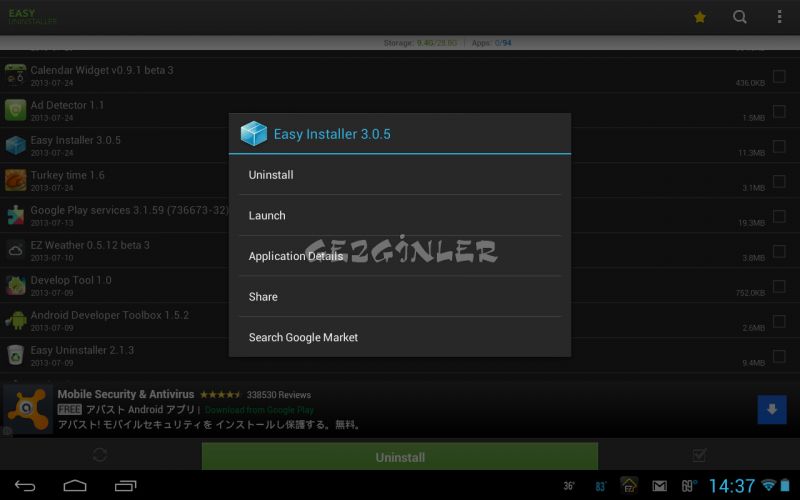Screen dimensions: 800x500
Task: Tap the Ad Detector 1.1 row text
Action: coord(67,105)
